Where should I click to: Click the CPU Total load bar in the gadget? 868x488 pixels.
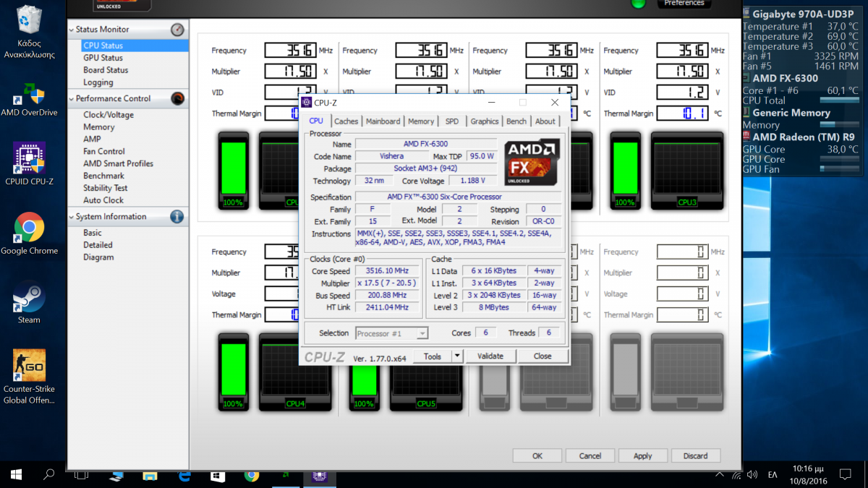click(839, 100)
